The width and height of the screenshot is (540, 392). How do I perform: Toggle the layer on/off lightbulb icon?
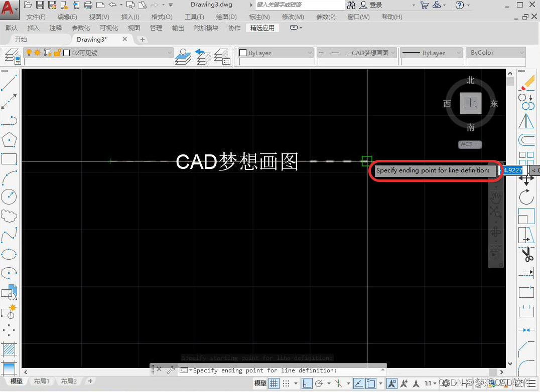pos(29,53)
